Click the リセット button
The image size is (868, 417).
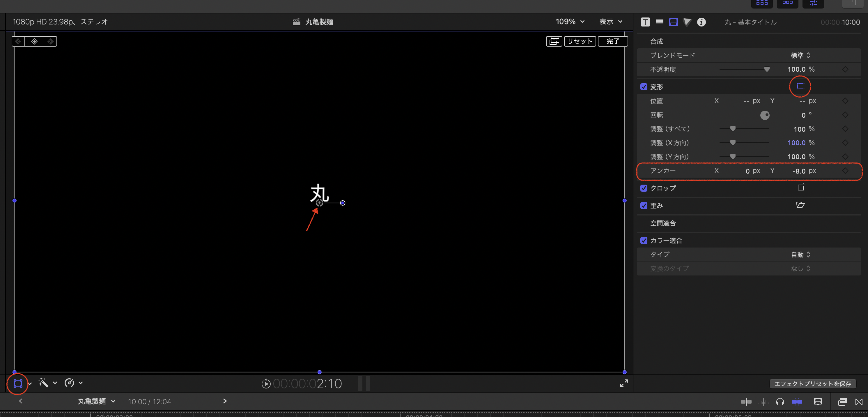tap(580, 41)
